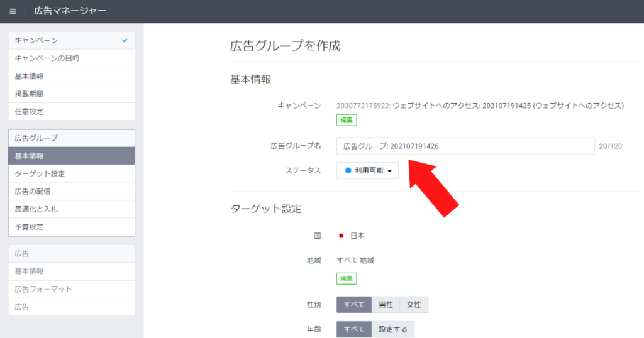Click the blue status dot beside 利用可能
This screenshot has width=644, height=338.
[348, 171]
